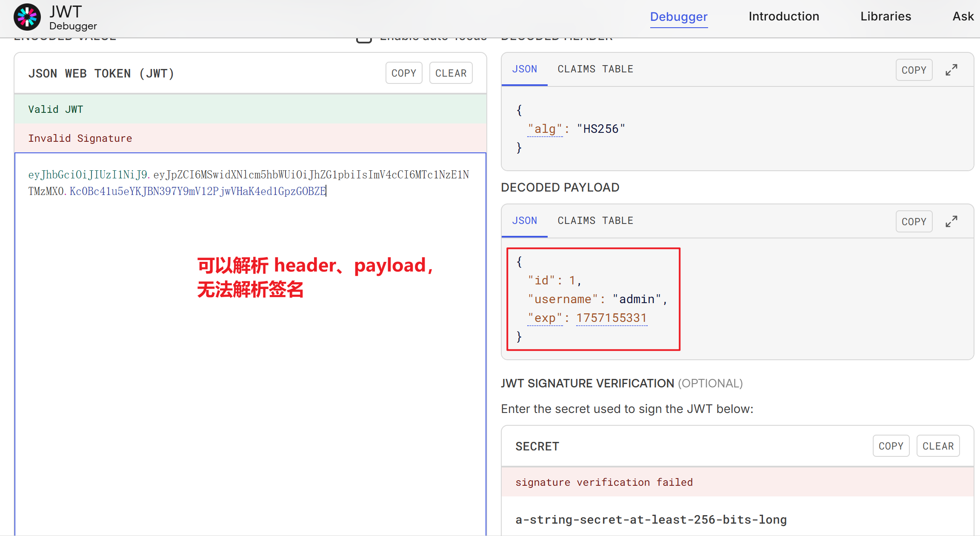Click the "exp" claim key in payload
The height and width of the screenshot is (536, 980).
pos(545,318)
